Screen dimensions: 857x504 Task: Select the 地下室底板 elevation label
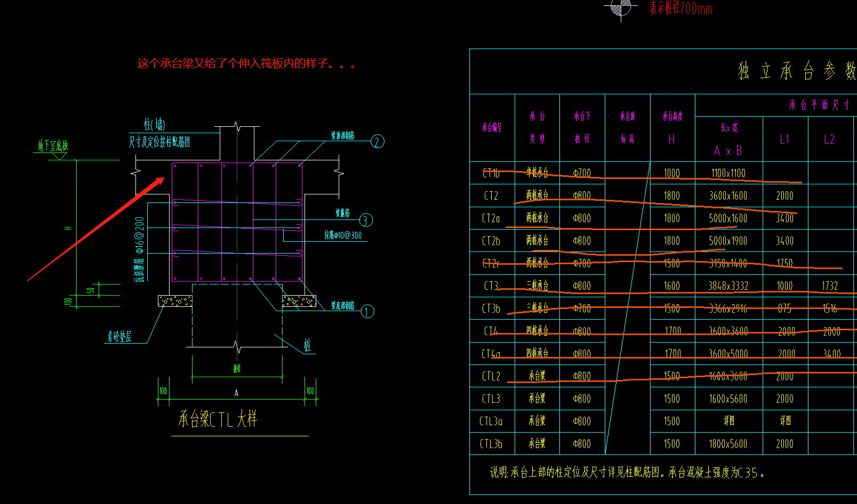click(53, 145)
